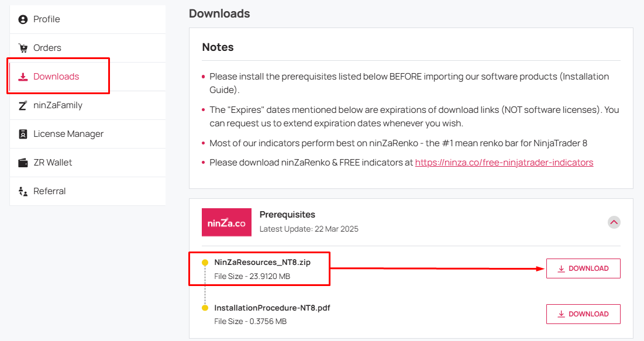Download InstallationProcedure-NT8.pdf
Image resolution: width=644 pixels, height=341 pixels.
click(583, 314)
